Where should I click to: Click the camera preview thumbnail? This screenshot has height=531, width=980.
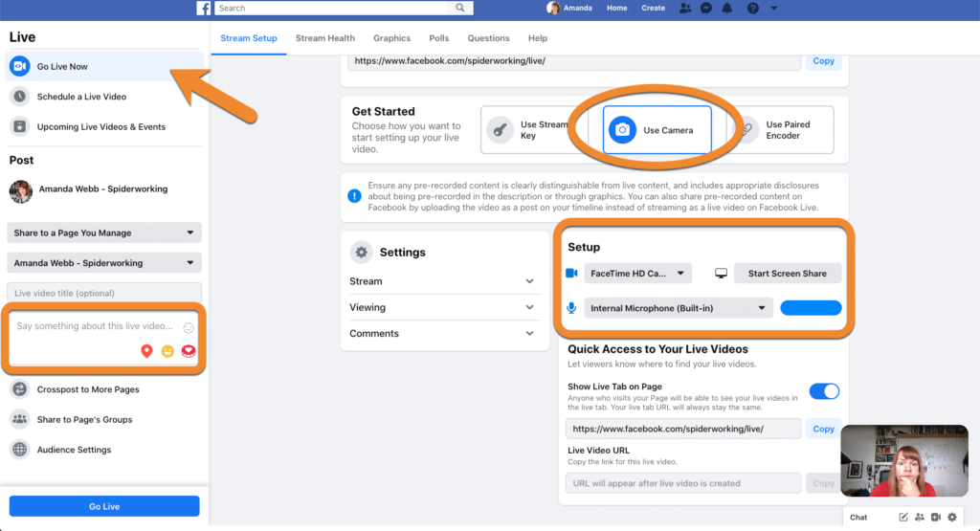click(x=903, y=461)
